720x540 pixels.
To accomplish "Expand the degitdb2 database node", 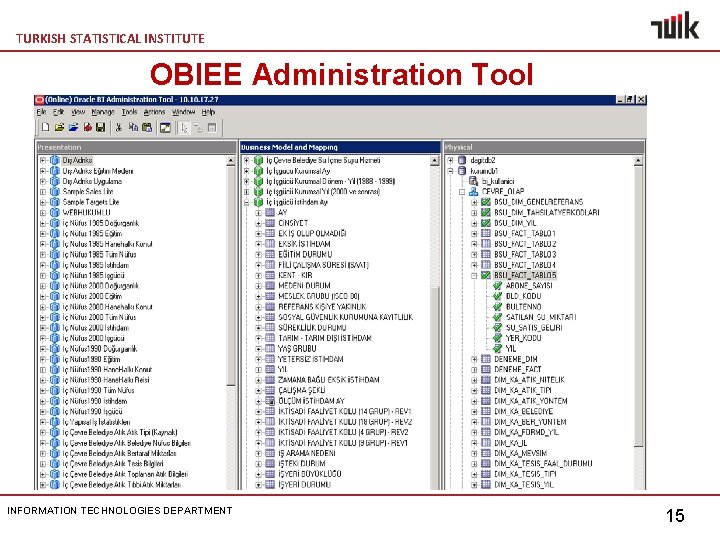I will tap(450, 160).
